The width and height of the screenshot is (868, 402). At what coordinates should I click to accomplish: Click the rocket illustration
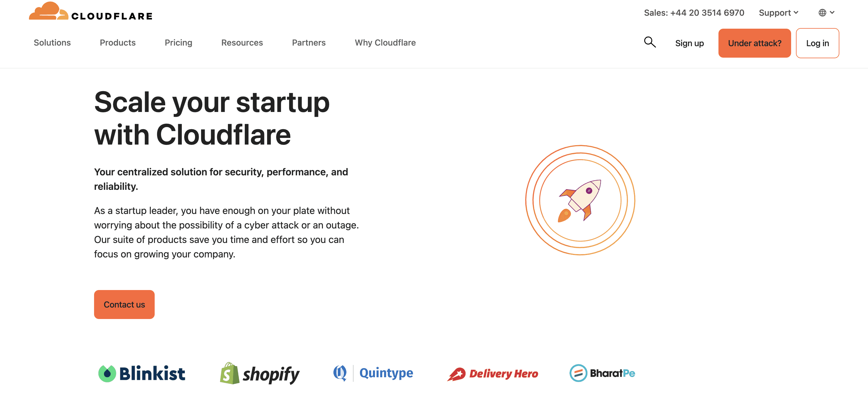580,200
